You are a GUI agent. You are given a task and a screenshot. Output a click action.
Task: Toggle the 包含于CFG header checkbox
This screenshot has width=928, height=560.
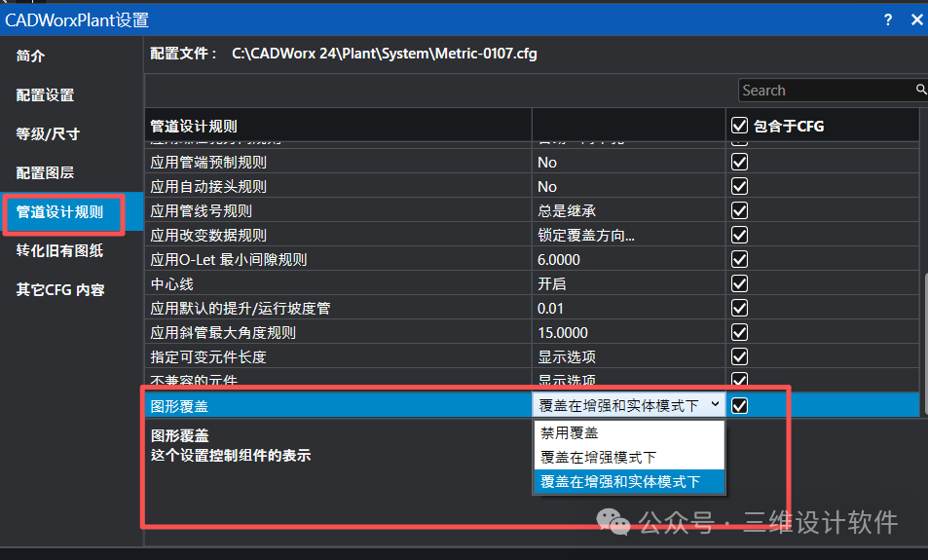coord(739,126)
